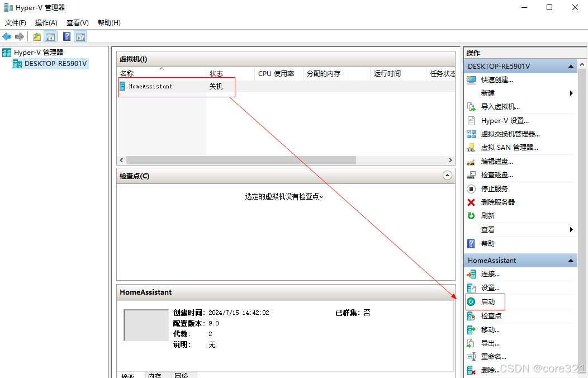The height and width of the screenshot is (378, 588).
Task: Click the forward arrow toolbar icon
Action: coord(20,36)
